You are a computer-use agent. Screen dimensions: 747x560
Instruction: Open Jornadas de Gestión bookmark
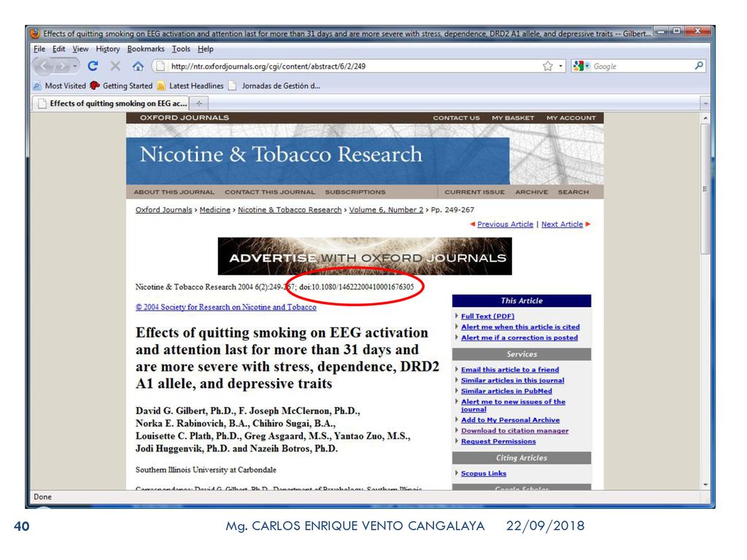coord(274,86)
